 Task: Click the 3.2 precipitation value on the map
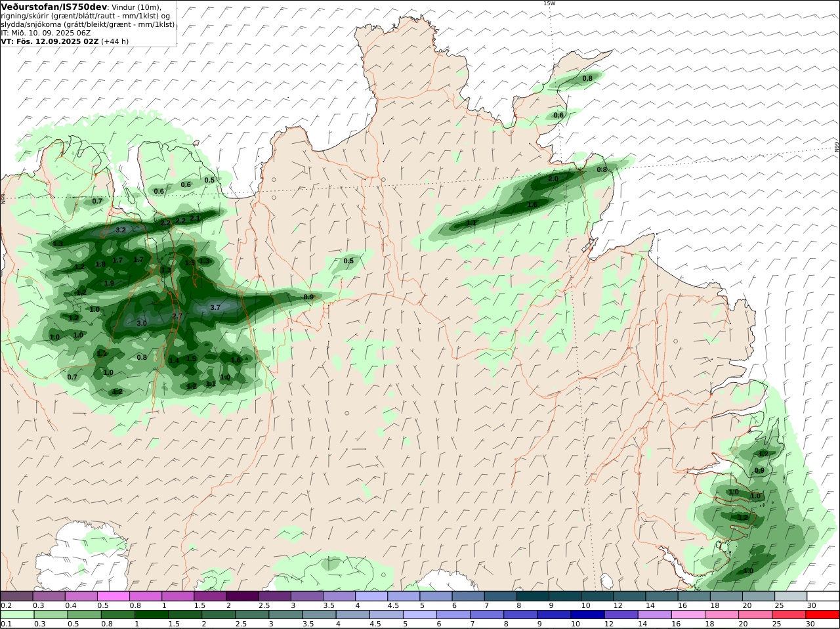coord(121,230)
